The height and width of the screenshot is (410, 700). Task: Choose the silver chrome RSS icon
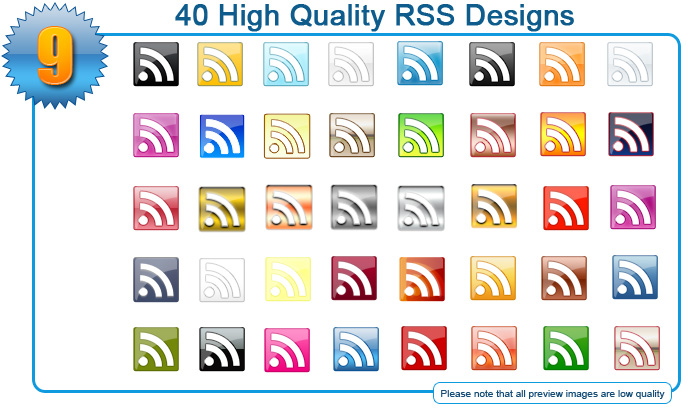(x=421, y=208)
